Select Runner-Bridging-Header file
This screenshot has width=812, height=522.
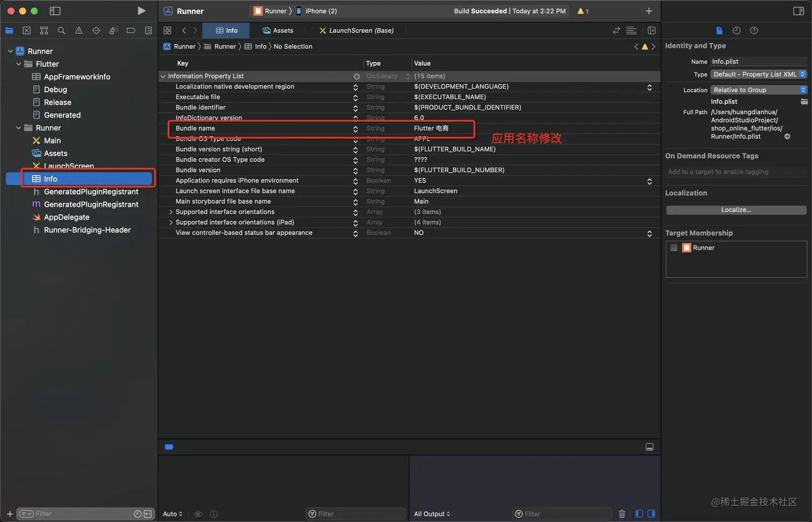tap(87, 230)
